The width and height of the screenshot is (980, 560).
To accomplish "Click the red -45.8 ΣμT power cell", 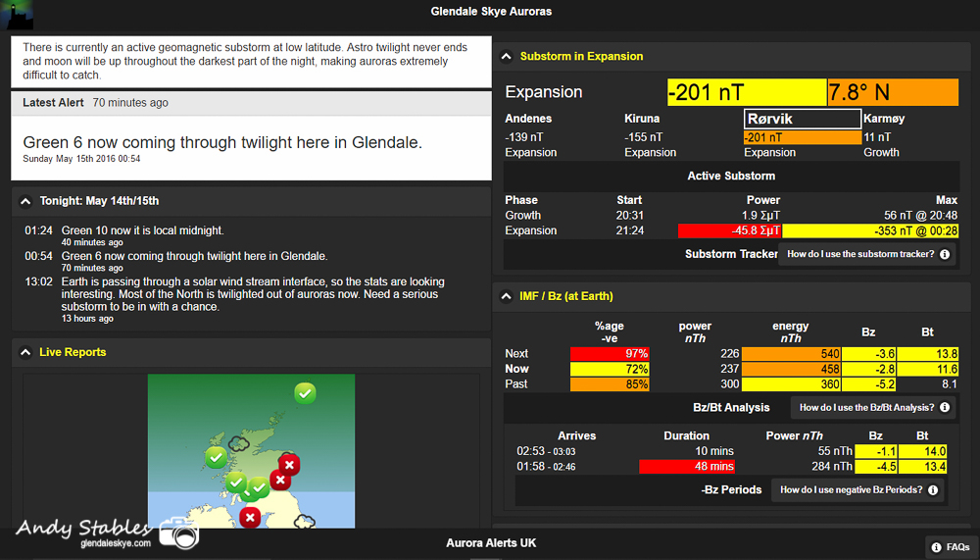I will click(x=729, y=230).
